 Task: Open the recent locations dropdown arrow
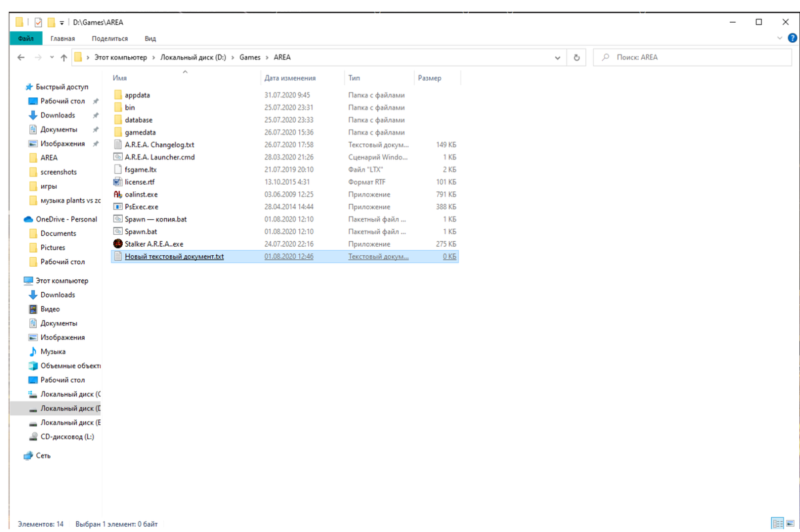[x=52, y=57]
